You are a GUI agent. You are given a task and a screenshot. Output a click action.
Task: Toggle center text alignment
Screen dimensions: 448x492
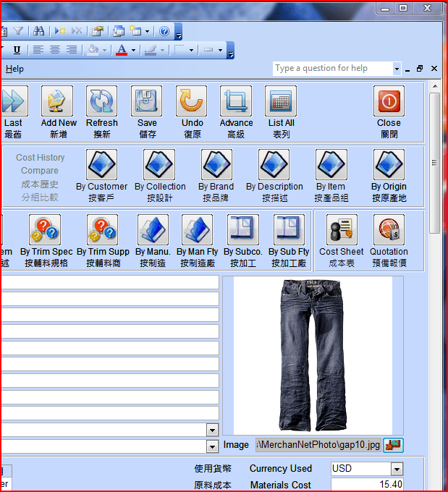point(55,50)
